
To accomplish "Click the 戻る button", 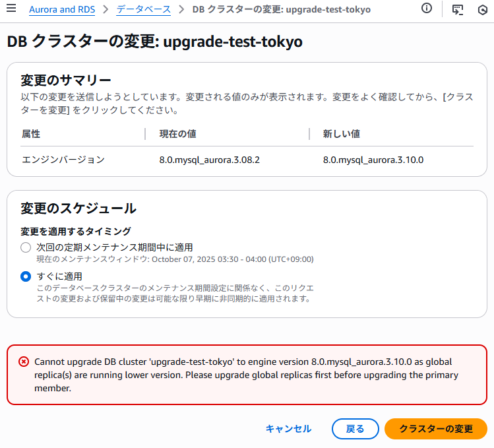I will 355,429.
